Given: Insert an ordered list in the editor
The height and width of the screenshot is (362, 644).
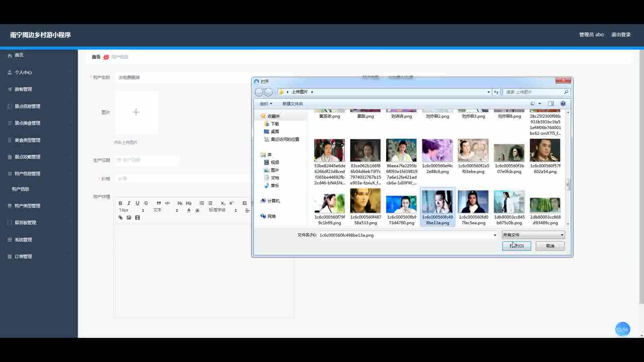Looking at the screenshot, I should (202, 203).
